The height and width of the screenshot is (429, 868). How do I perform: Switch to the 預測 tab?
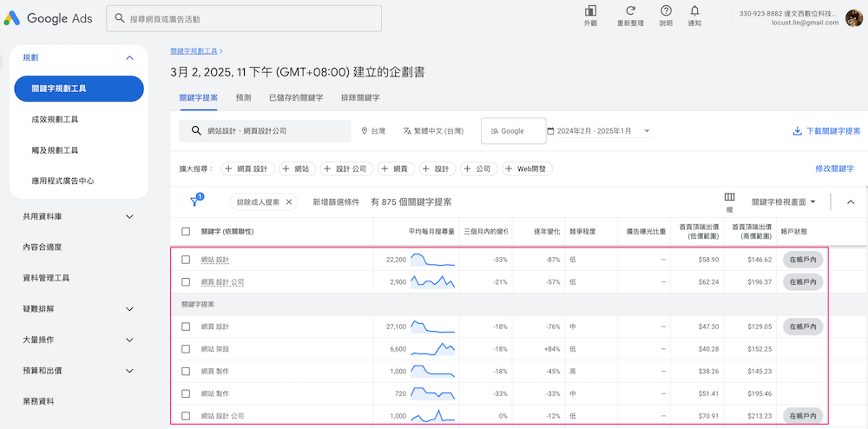click(243, 97)
